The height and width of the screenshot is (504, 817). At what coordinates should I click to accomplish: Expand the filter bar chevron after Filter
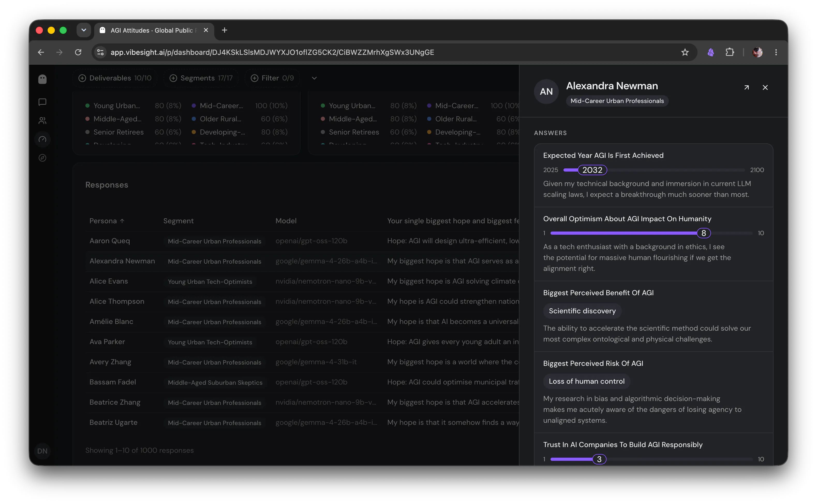pyautogui.click(x=314, y=78)
